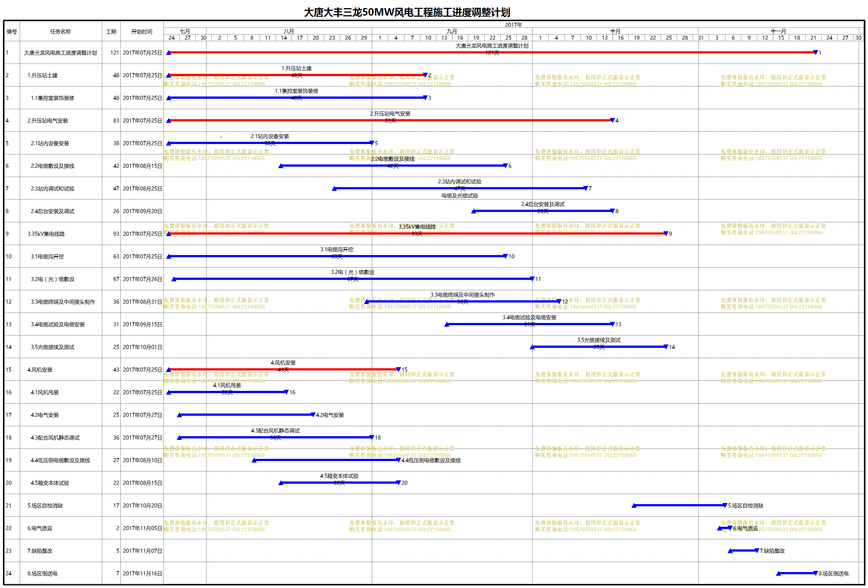Click the 八月 month header
This screenshot has width=868, height=588.
[289, 31]
